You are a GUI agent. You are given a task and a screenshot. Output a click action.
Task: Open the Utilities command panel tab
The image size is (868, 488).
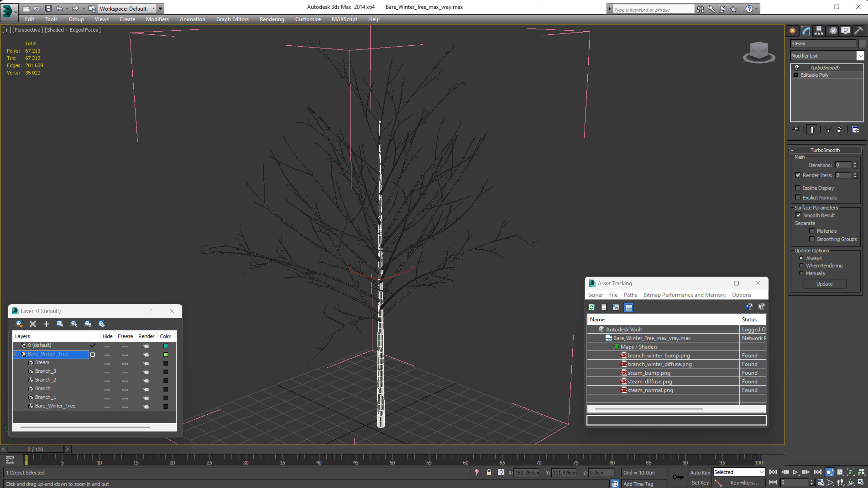pyautogui.click(x=859, y=31)
